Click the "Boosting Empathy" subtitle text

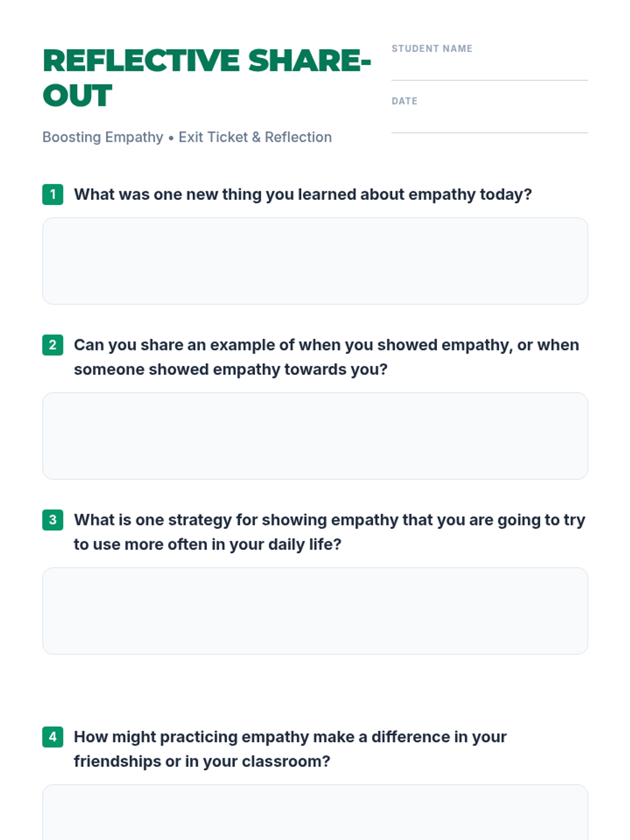tap(103, 137)
